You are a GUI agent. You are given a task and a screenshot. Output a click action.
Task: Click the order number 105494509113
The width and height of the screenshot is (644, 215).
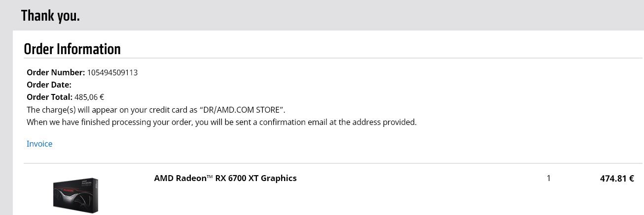pyautogui.click(x=112, y=72)
